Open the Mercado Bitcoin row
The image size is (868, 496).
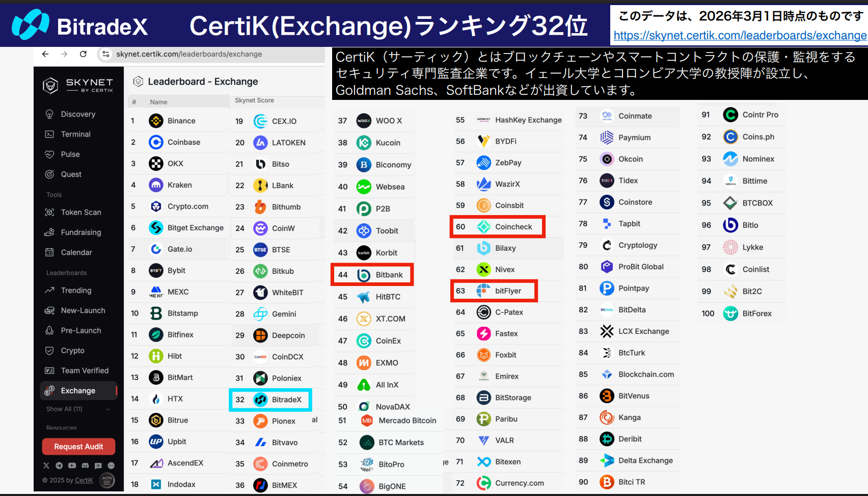(389, 421)
